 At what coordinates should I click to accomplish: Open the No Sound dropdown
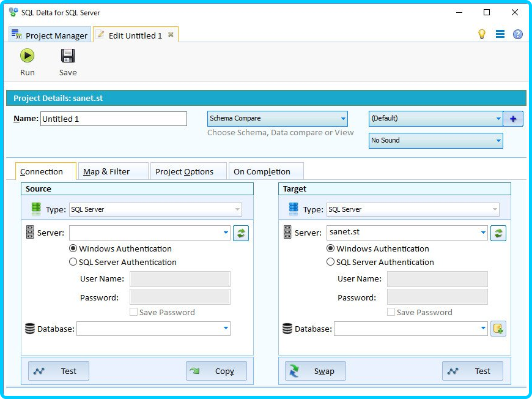click(435, 141)
